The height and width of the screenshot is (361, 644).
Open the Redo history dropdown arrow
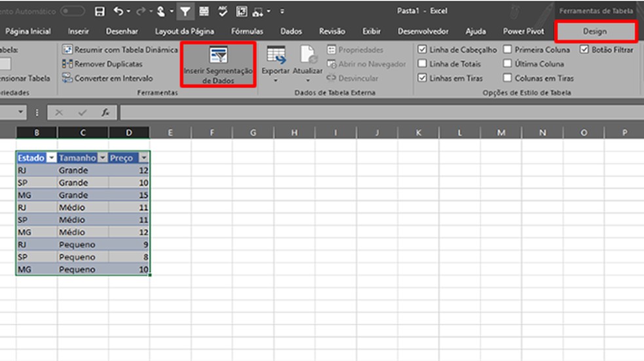point(151,12)
